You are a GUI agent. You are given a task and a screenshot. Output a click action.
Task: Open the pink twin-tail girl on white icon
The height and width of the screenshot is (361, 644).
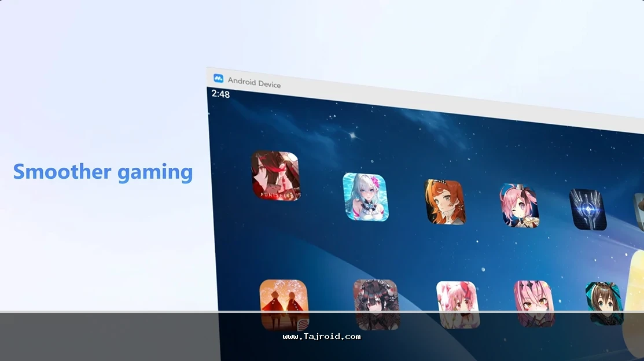(457, 304)
